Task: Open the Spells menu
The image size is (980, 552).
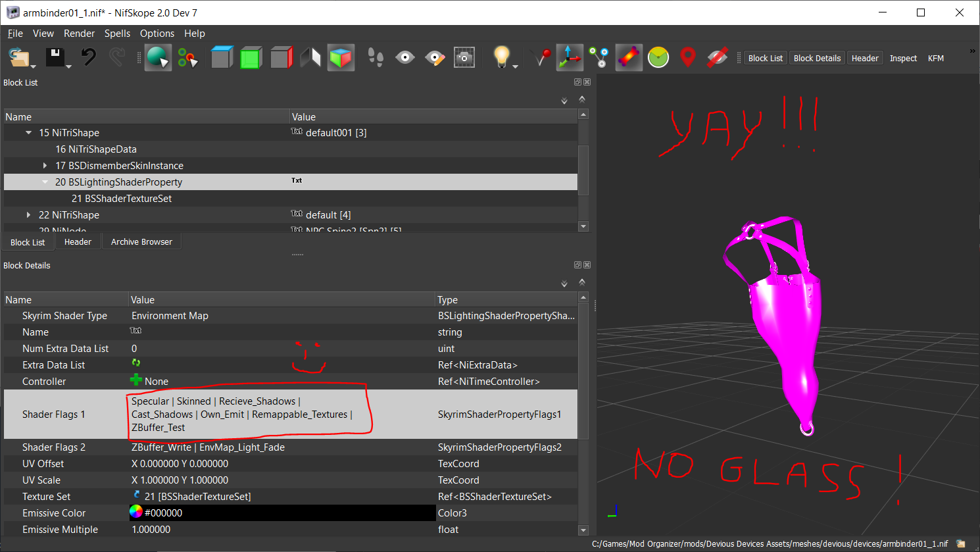Action: point(117,34)
